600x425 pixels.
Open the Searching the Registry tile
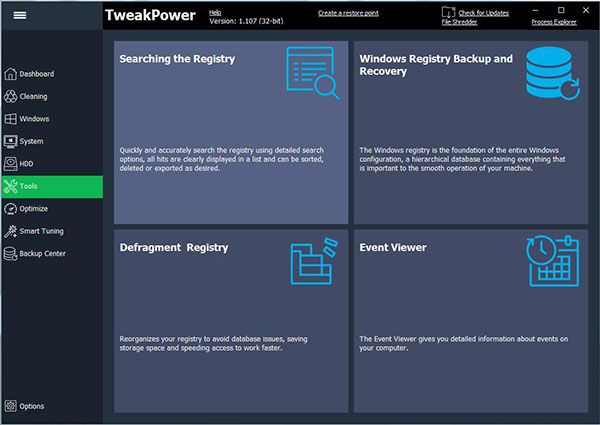(x=231, y=132)
